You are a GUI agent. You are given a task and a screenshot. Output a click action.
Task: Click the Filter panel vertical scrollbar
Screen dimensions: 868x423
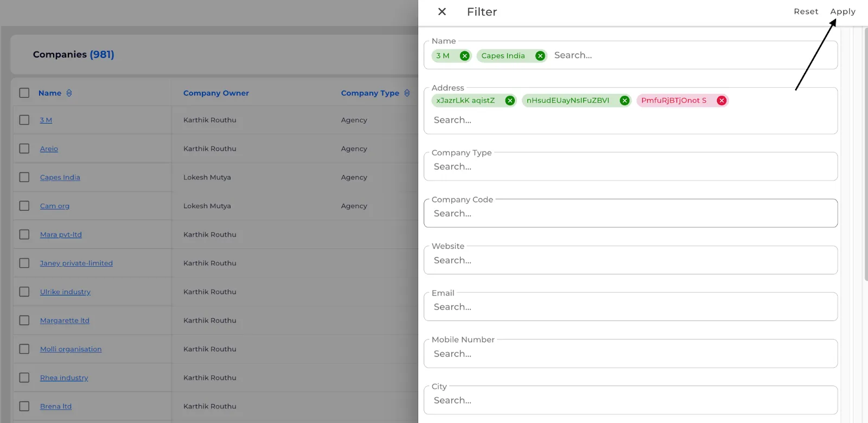[x=866, y=153]
